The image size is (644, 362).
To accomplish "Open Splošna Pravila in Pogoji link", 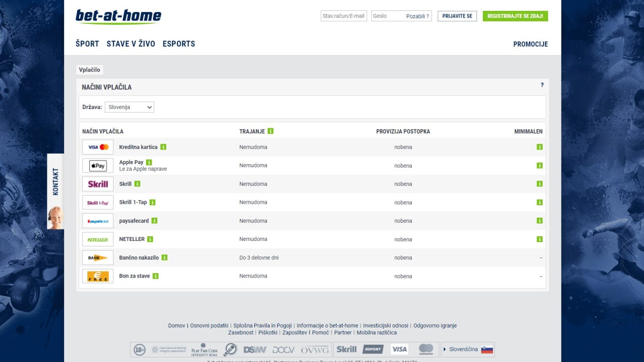I will pos(262,325).
